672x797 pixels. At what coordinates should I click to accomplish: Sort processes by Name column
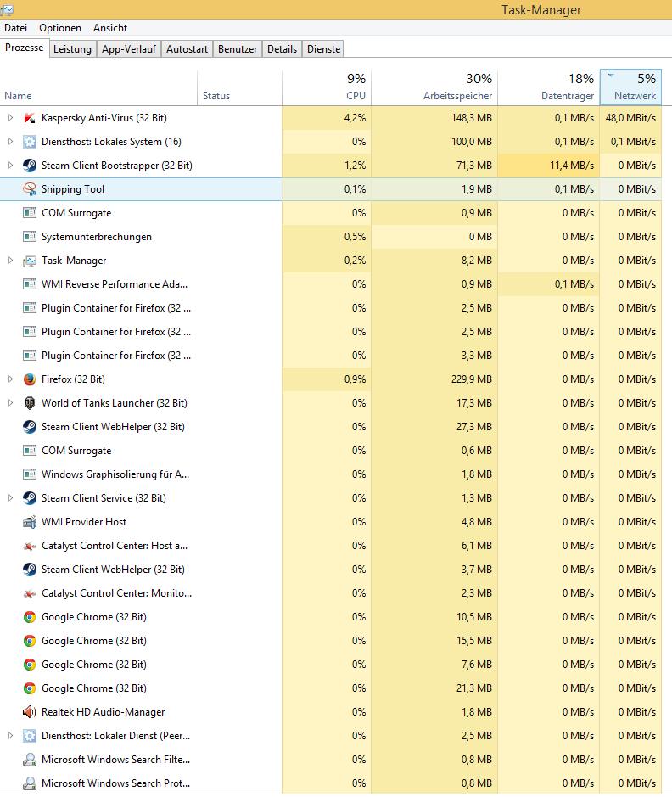(98, 88)
